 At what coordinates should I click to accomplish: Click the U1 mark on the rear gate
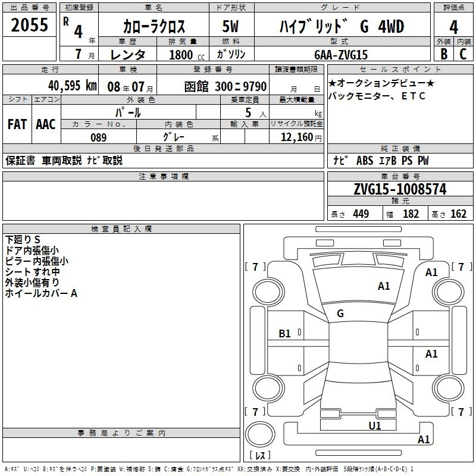tap(375, 425)
